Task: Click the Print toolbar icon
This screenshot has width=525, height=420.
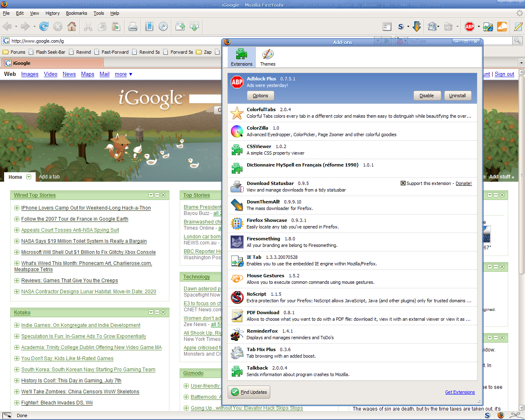Action: coord(133,27)
